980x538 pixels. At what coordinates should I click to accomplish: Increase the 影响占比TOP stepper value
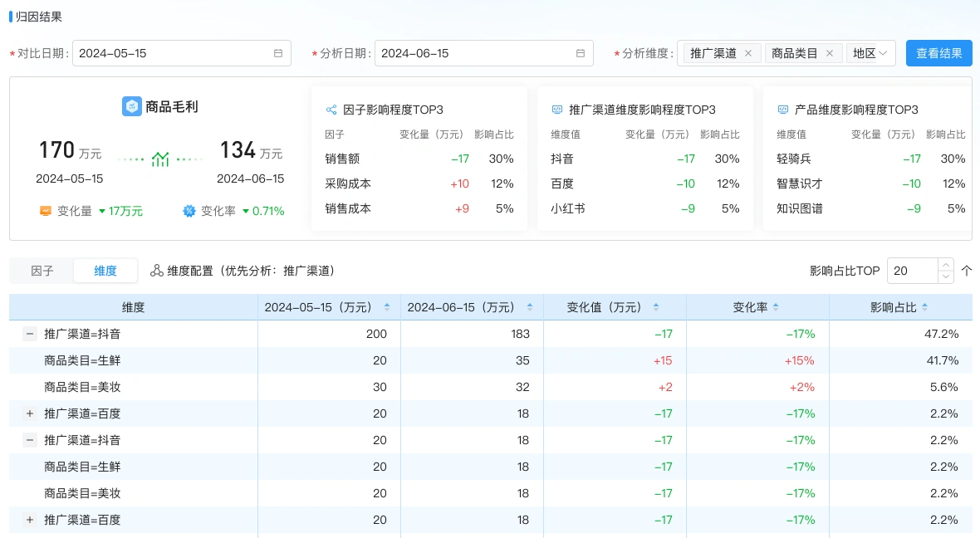(x=945, y=265)
